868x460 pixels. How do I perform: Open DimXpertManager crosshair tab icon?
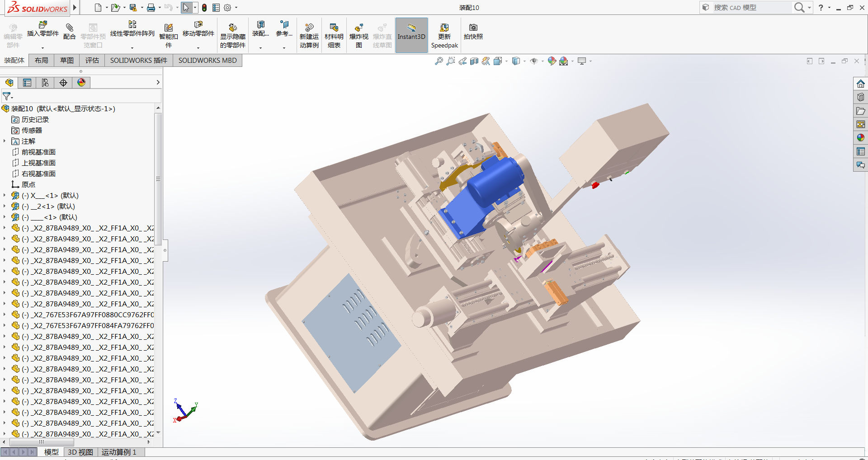[63, 82]
